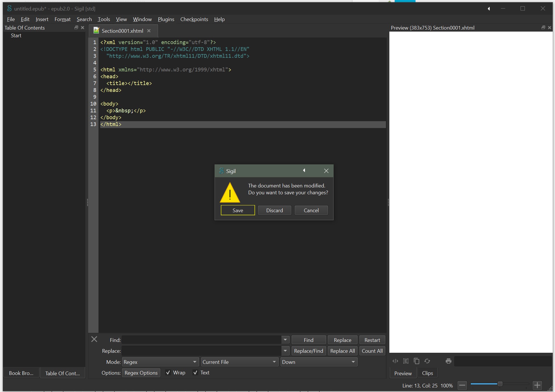
Task: Switch to the Clips tab
Action: click(427, 373)
